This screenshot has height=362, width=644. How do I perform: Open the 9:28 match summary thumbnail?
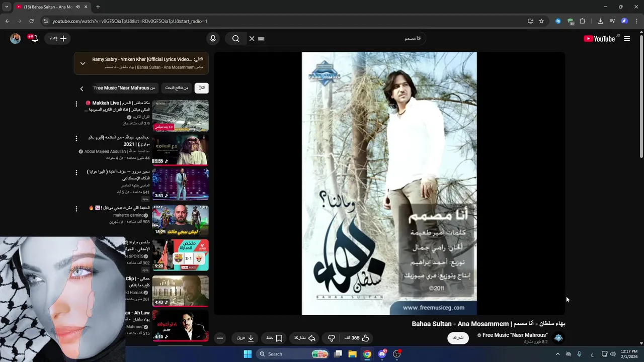click(181, 255)
